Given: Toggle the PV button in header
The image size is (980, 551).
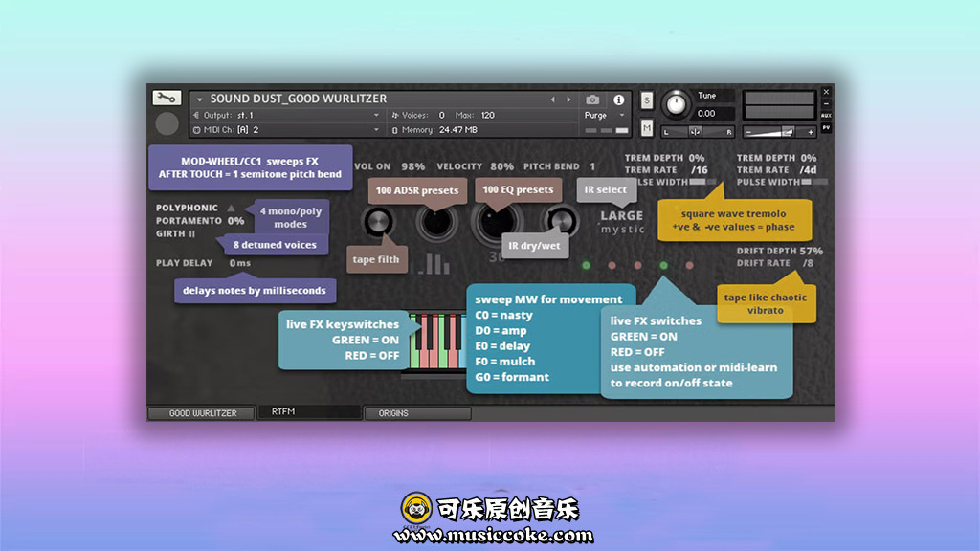Looking at the screenshot, I should tap(826, 127).
